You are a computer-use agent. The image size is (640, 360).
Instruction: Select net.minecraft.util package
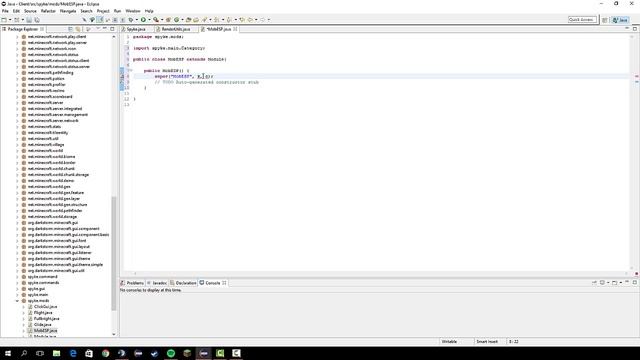[x=43, y=139]
